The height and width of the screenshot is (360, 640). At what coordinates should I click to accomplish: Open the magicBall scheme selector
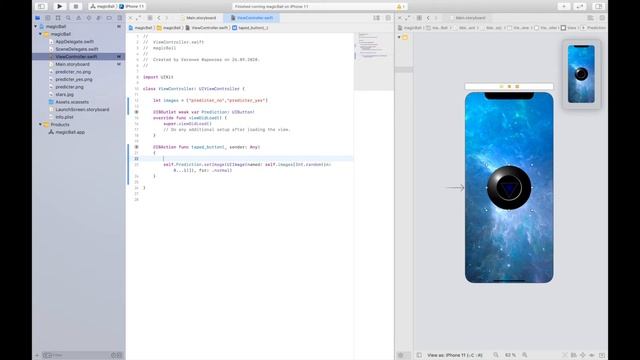coord(103,7)
